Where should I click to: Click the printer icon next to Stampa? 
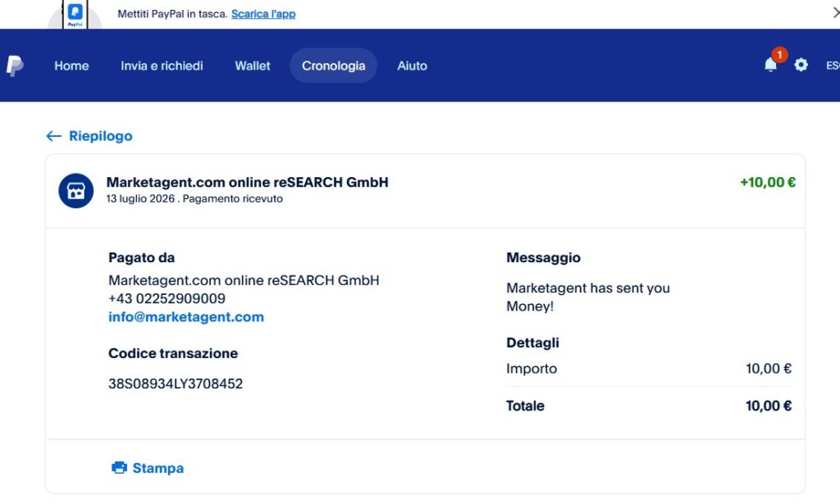[119, 468]
